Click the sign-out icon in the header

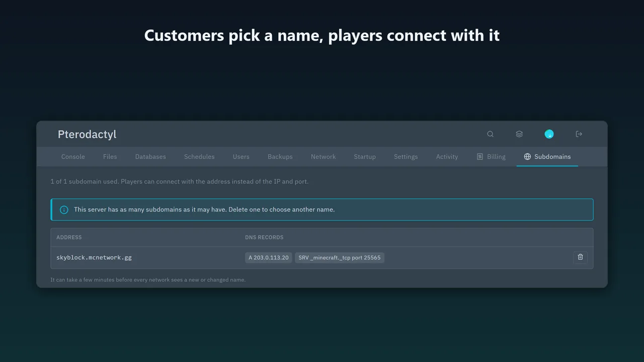pos(579,134)
